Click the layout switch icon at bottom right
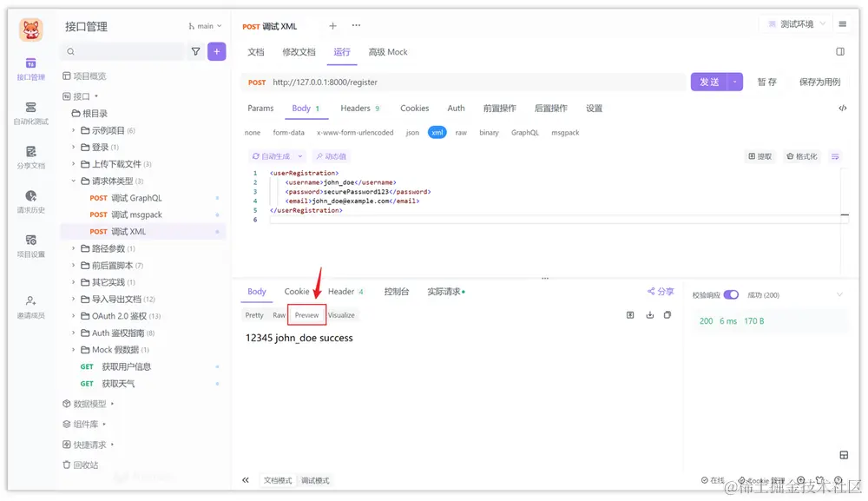Viewport: 868px width, 501px height. 844,455
